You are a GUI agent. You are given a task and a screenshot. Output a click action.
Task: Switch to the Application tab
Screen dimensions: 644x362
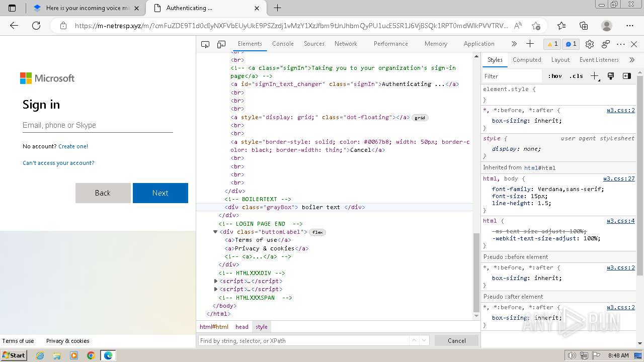tap(479, 44)
